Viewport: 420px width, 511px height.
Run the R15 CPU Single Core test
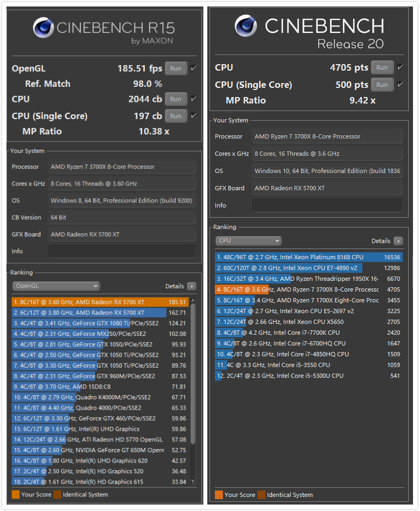pos(176,116)
